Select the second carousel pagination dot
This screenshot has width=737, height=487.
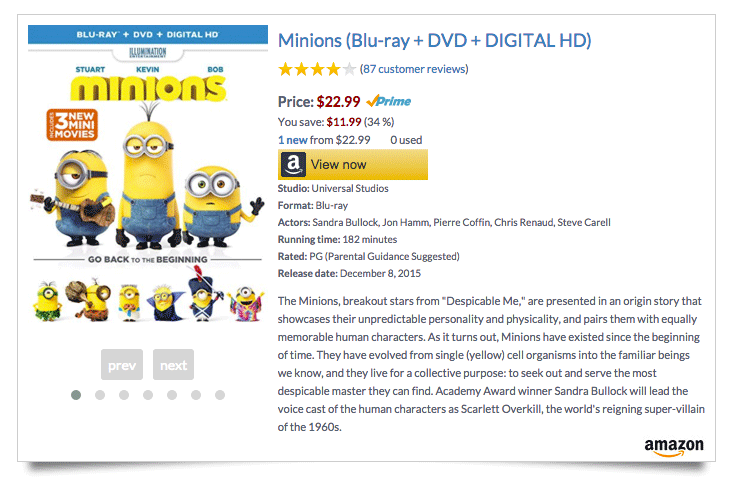100,395
